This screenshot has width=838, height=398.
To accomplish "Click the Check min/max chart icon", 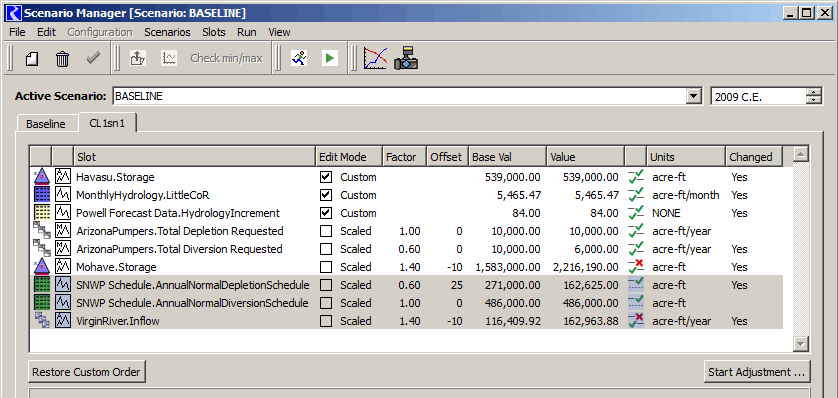I will coord(169,58).
